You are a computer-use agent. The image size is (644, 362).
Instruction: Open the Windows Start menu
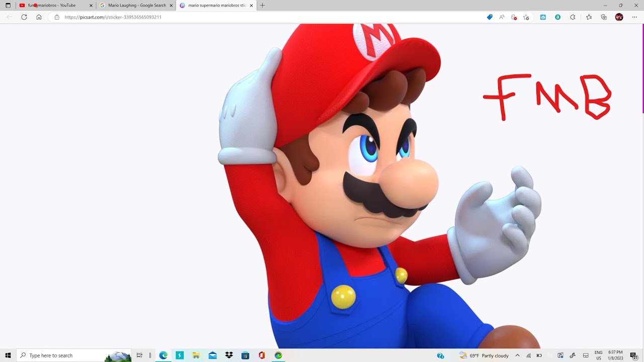8,355
